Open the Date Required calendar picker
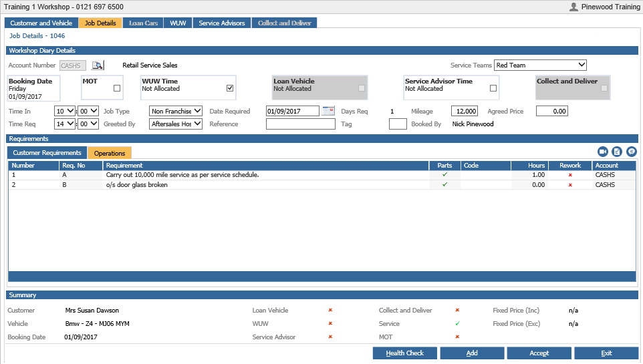Viewport: 643px width, 364px height. pyautogui.click(x=328, y=111)
